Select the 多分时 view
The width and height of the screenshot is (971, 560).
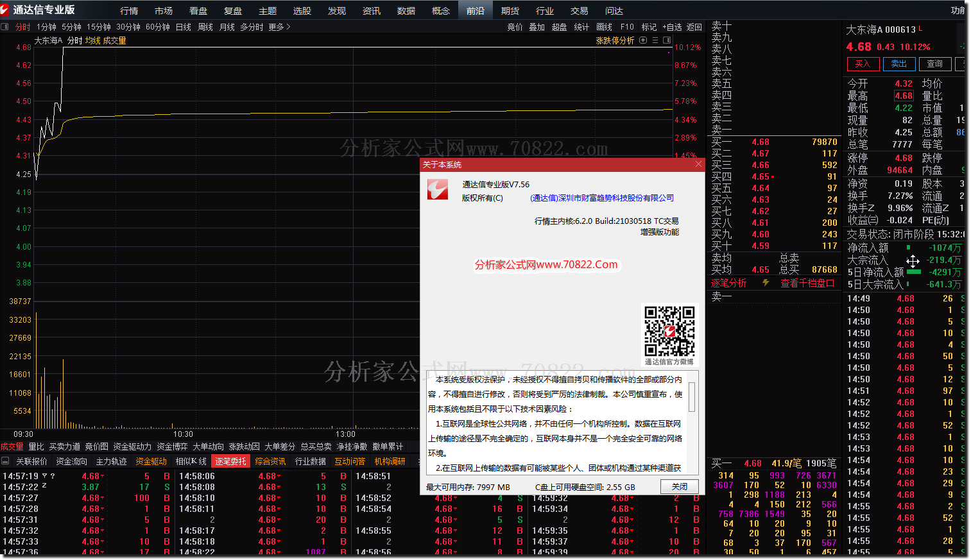252,27
